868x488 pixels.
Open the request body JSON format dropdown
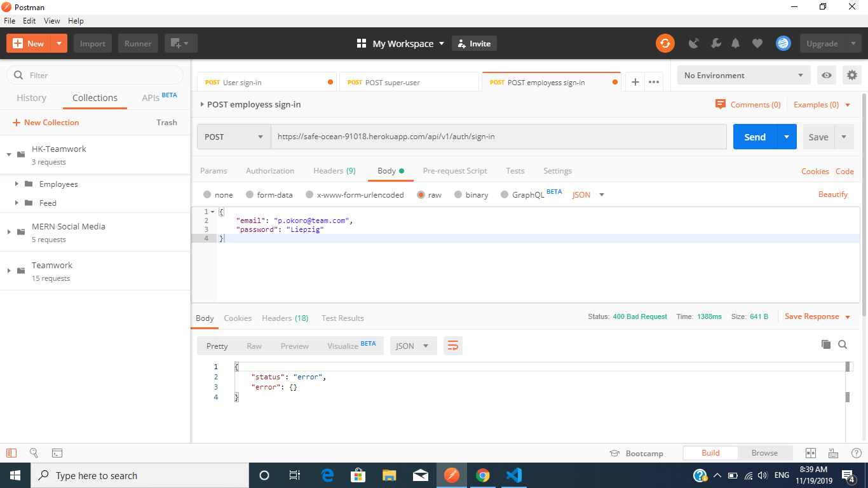click(588, 194)
